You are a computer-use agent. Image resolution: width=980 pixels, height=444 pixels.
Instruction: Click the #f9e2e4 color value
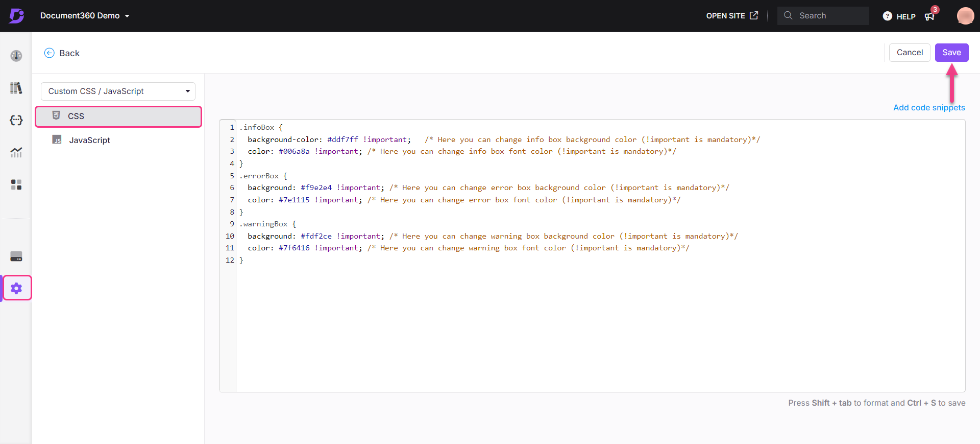[316, 188]
